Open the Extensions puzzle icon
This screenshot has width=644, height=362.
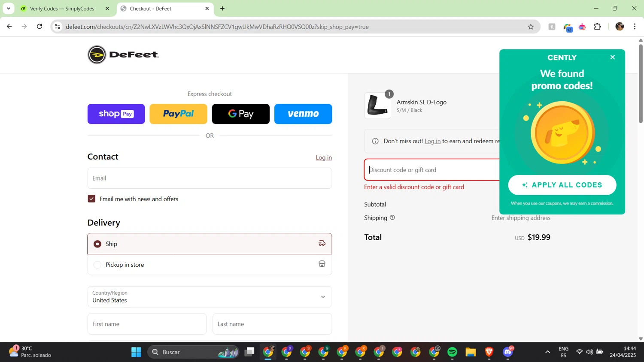597,27
